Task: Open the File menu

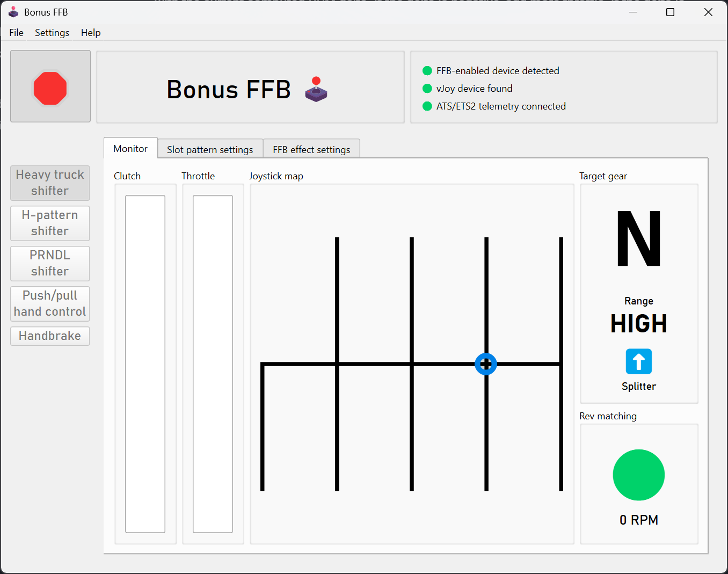Action: (x=17, y=33)
